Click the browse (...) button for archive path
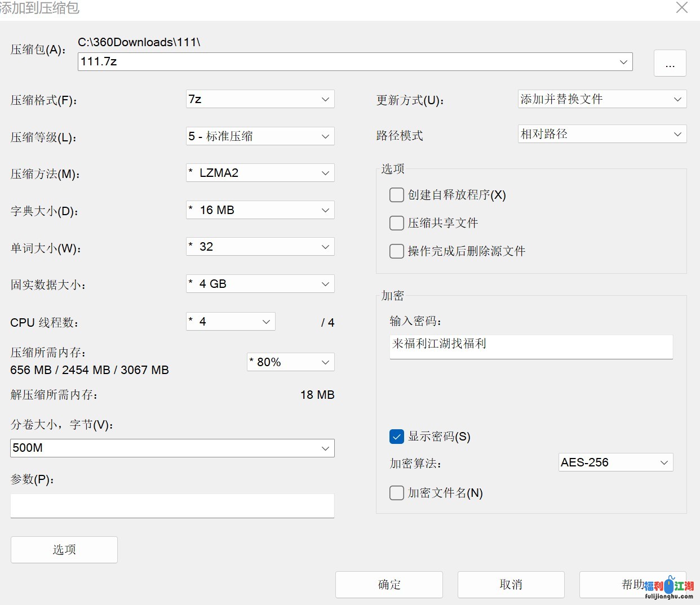This screenshot has width=700, height=605. click(x=670, y=63)
